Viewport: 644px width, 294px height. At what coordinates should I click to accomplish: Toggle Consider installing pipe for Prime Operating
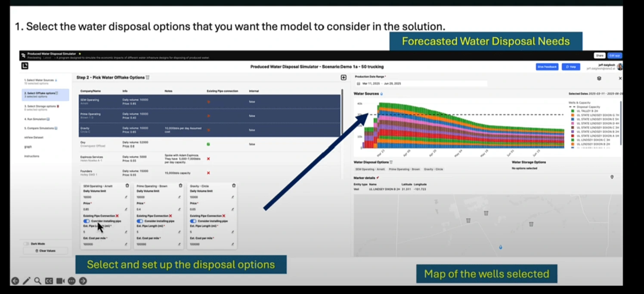[140, 221]
